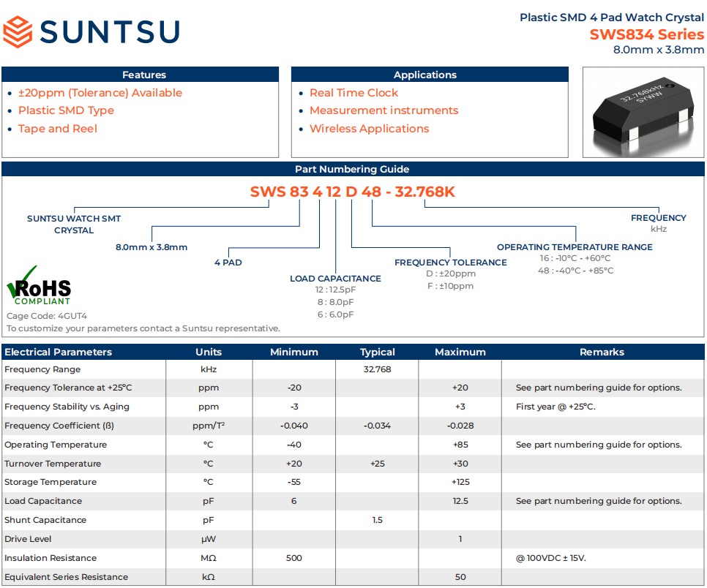The image size is (707, 588).
Task: Click the 'Measurement instruments' application bullet
Action: (x=384, y=110)
